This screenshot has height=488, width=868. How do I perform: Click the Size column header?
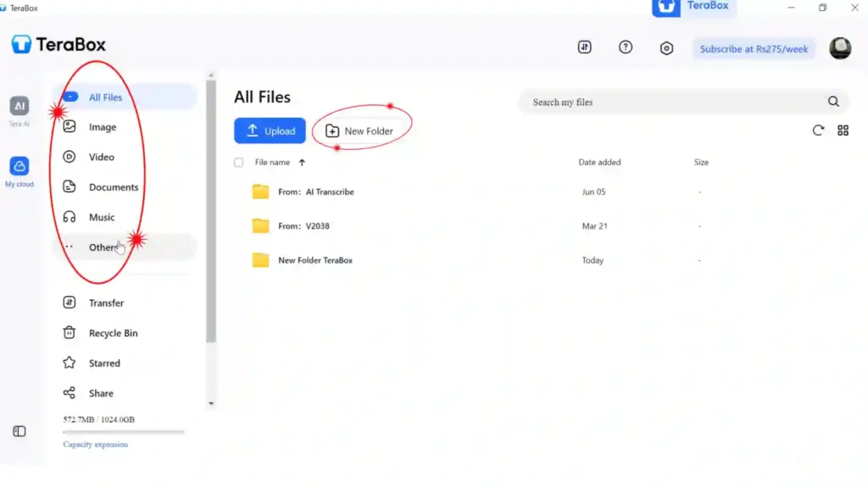701,162
